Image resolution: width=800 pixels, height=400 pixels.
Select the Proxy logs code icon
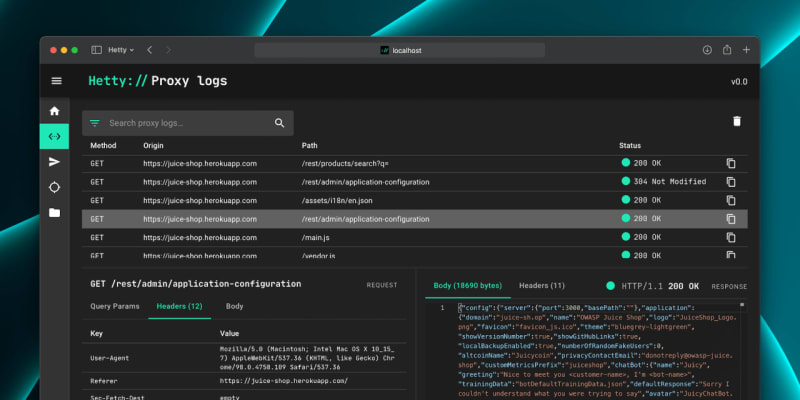pyautogui.click(x=54, y=136)
